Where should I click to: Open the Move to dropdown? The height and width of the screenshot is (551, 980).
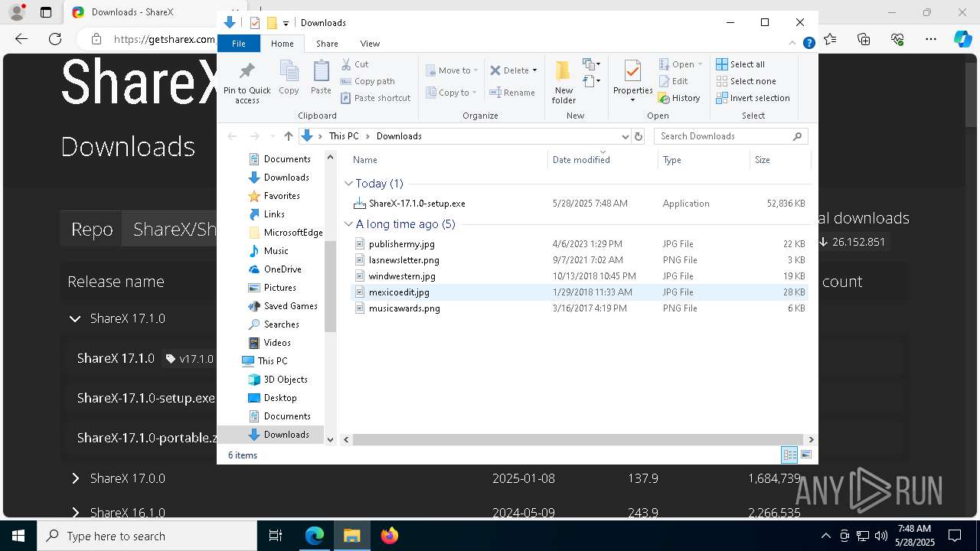click(x=452, y=70)
